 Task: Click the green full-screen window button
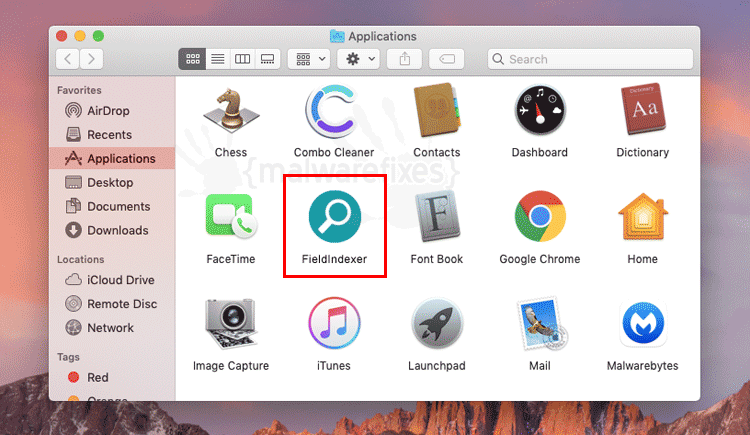pos(99,36)
